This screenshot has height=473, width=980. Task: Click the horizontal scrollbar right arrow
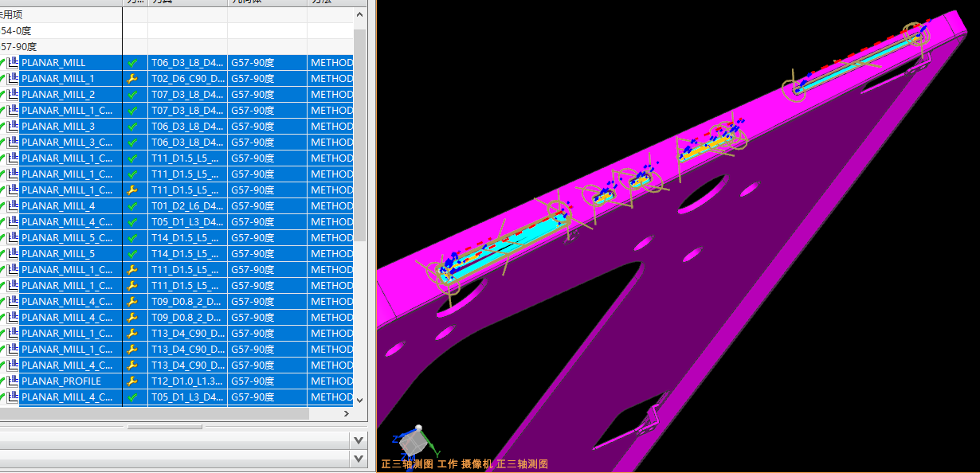[347, 414]
